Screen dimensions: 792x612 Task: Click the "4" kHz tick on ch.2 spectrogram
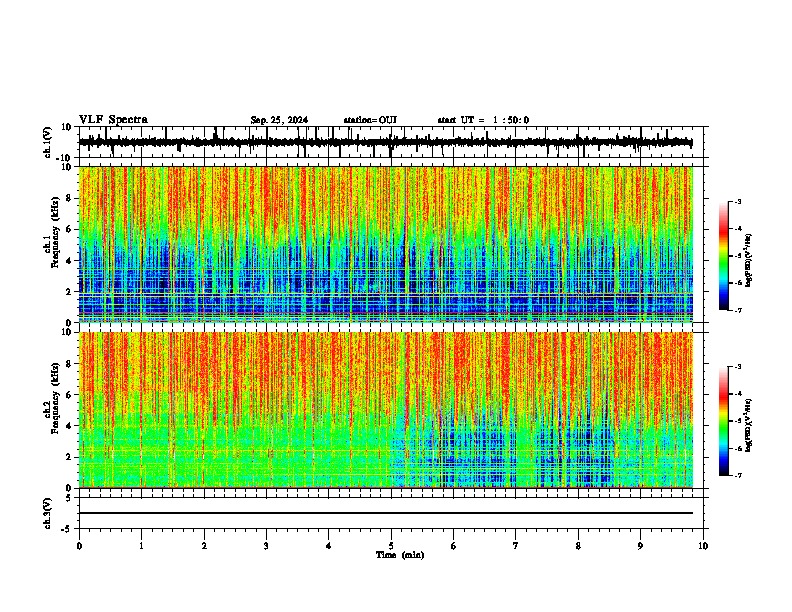[70, 426]
